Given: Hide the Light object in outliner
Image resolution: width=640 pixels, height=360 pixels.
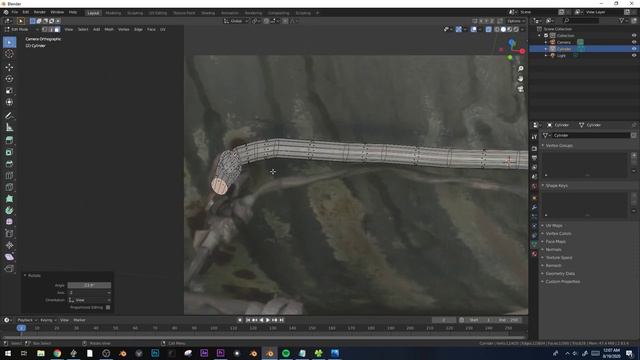Looking at the screenshot, I should pyautogui.click(x=634, y=56).
